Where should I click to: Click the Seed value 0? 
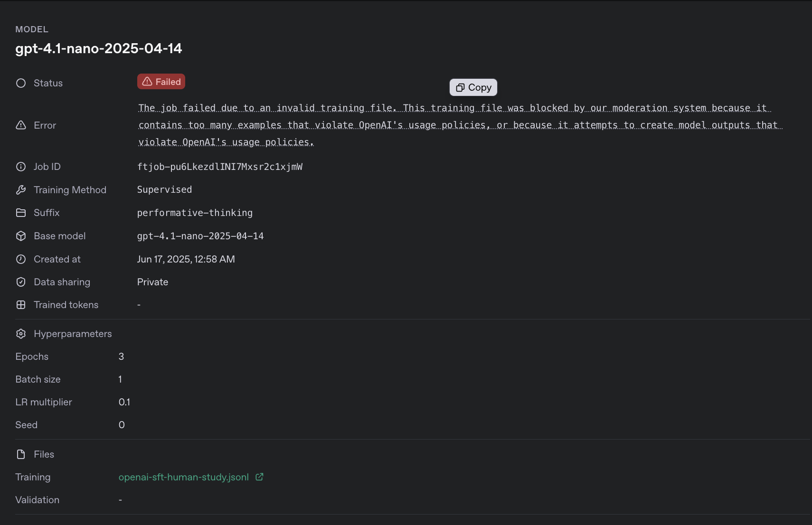click(x=122, y=425)
